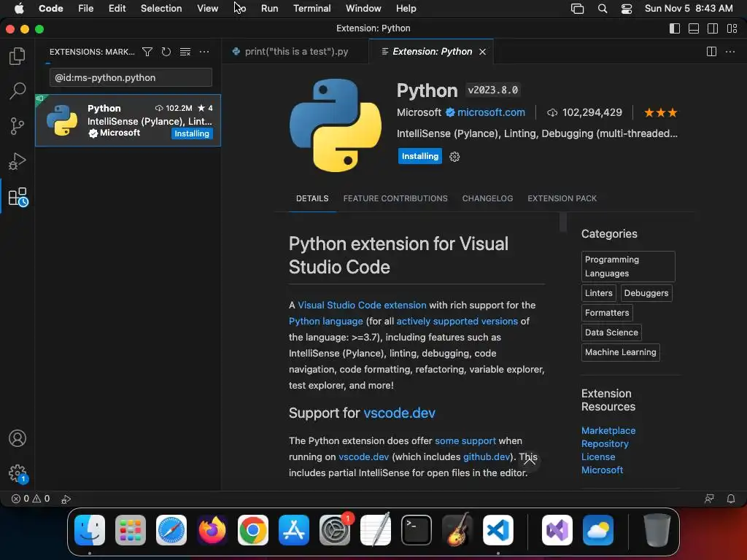Screen dimensions: 747x560
Task: Select the Extension: Python editor tab
Action: pos(431,52)
